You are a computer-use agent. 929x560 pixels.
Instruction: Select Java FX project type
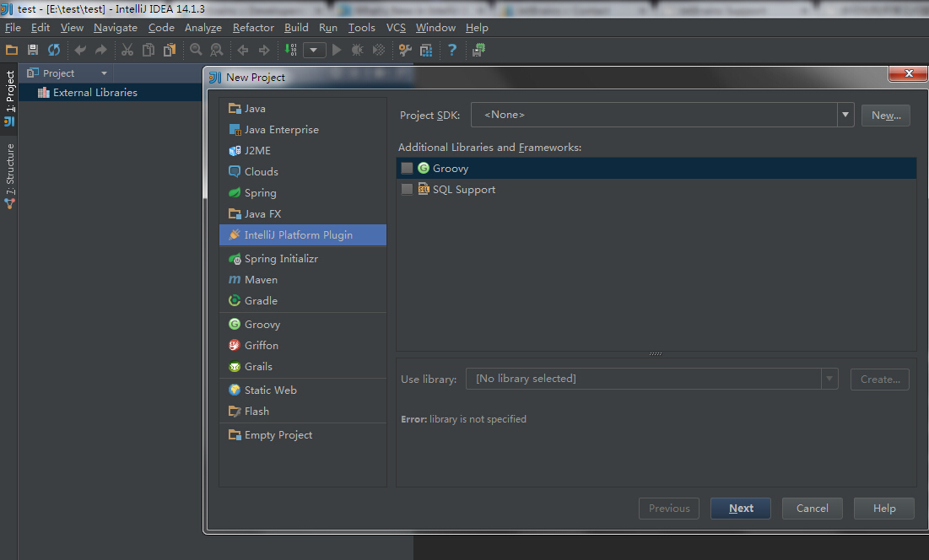303,214
